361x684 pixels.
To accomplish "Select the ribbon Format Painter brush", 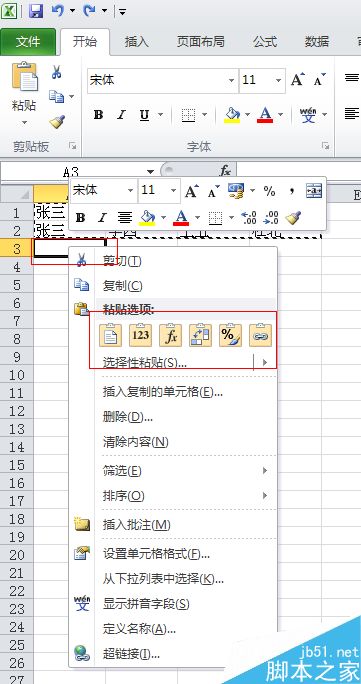I will [x=57, y=122].
